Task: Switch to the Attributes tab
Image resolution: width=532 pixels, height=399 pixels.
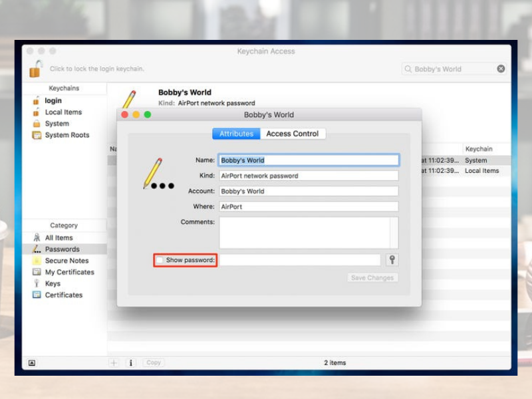Action: 236,134
